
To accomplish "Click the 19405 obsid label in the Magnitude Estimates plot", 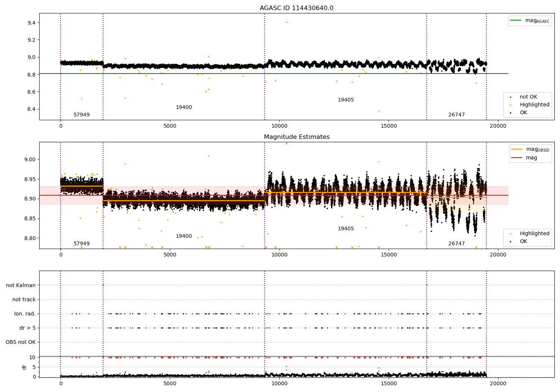I will point(346,229).
